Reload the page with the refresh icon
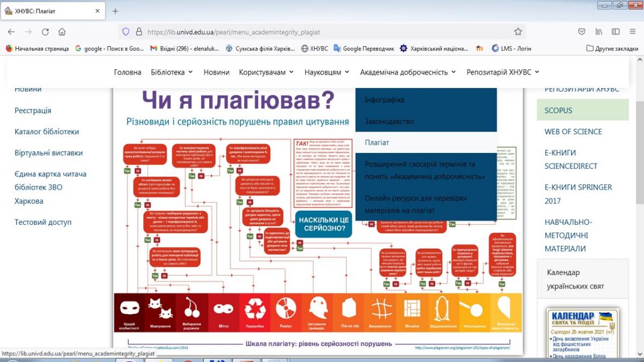Viewport: 644px width, 362px height. pos(45,32)
